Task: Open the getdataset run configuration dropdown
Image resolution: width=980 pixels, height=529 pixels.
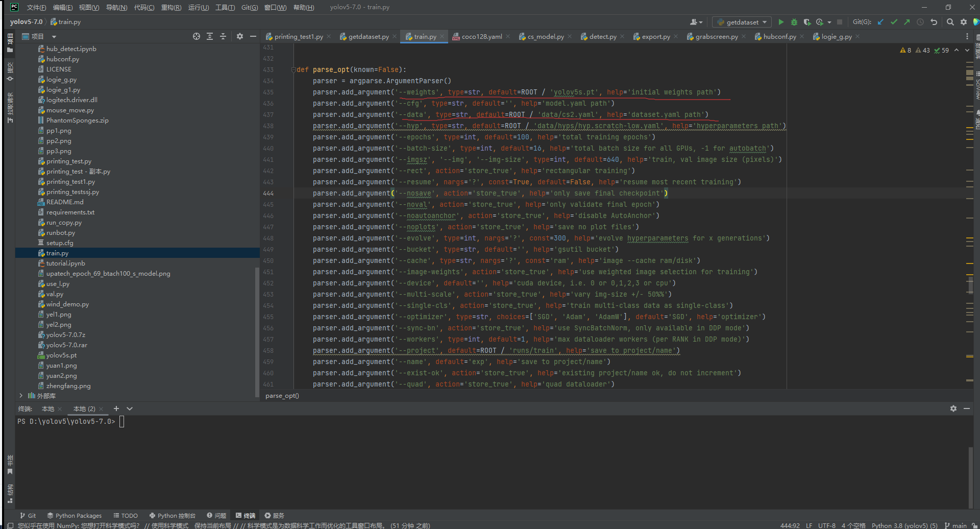Action: click(x=742, y=22)
